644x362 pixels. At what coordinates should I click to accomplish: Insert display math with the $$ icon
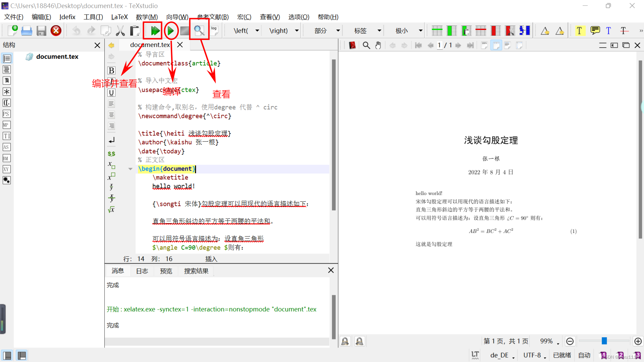111,154
